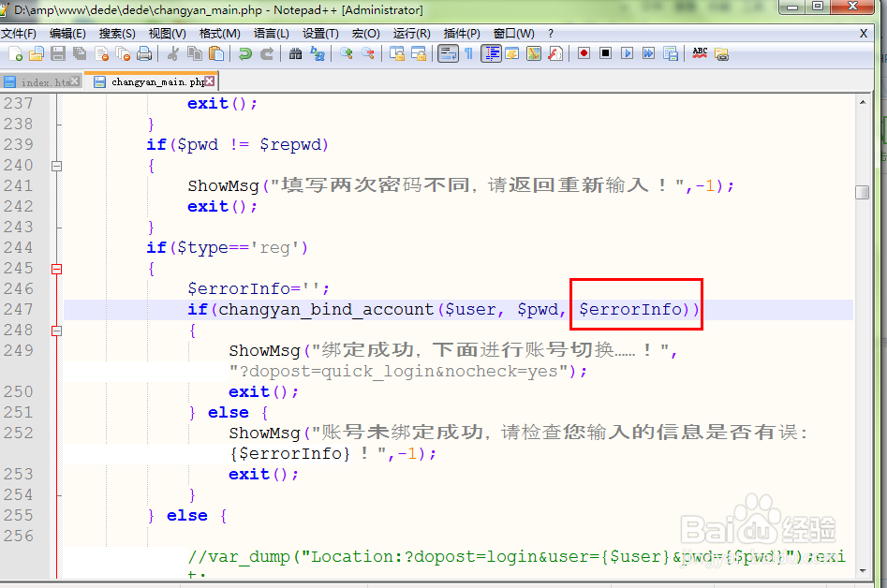Click the vertical scrollbar up arrow
887x588 pixels.
[x=862, y=102]
